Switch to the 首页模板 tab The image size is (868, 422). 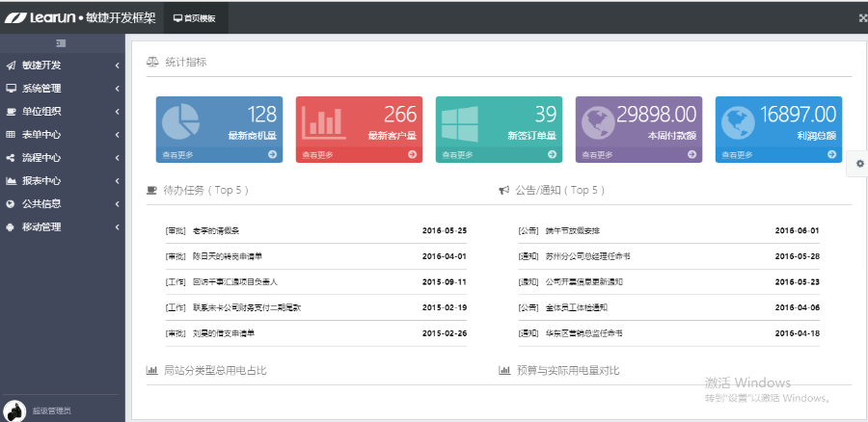[195, 18]
